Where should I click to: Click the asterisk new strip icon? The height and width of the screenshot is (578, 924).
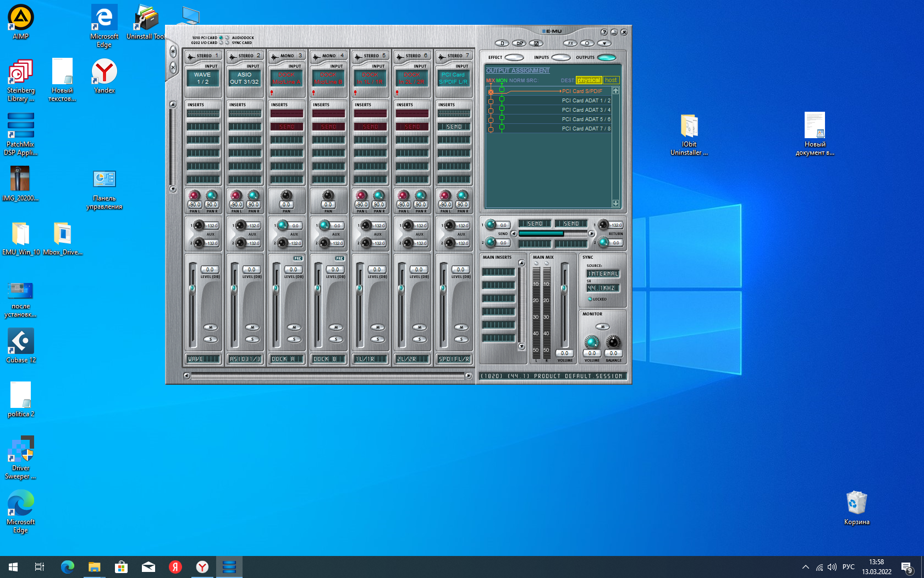tap(173, 52)
